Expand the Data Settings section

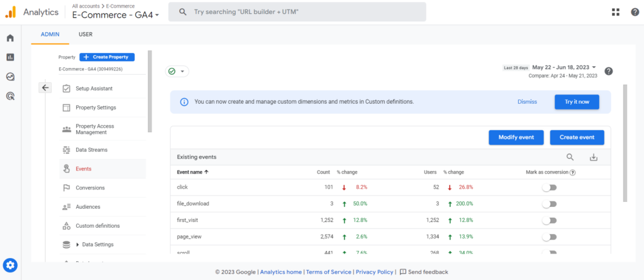coord(79,244)
